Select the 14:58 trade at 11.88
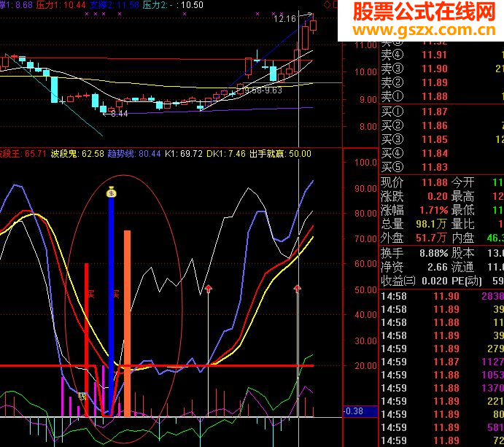 442,322
